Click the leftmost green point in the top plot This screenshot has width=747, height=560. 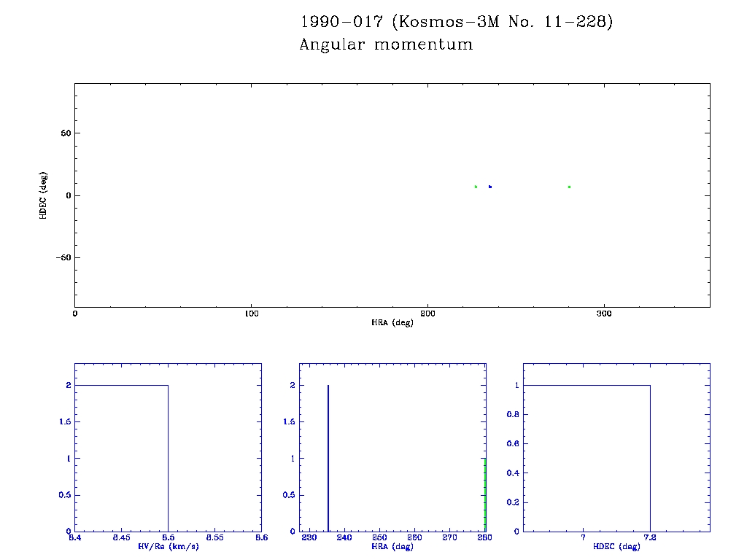pos(476,187)
